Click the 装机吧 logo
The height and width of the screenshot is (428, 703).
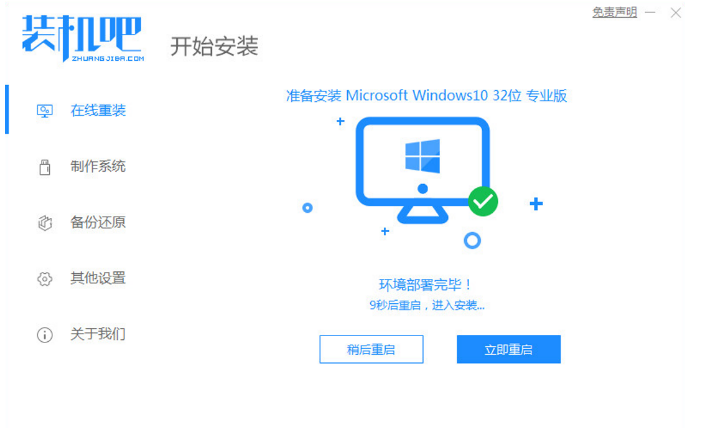[82, 39]
